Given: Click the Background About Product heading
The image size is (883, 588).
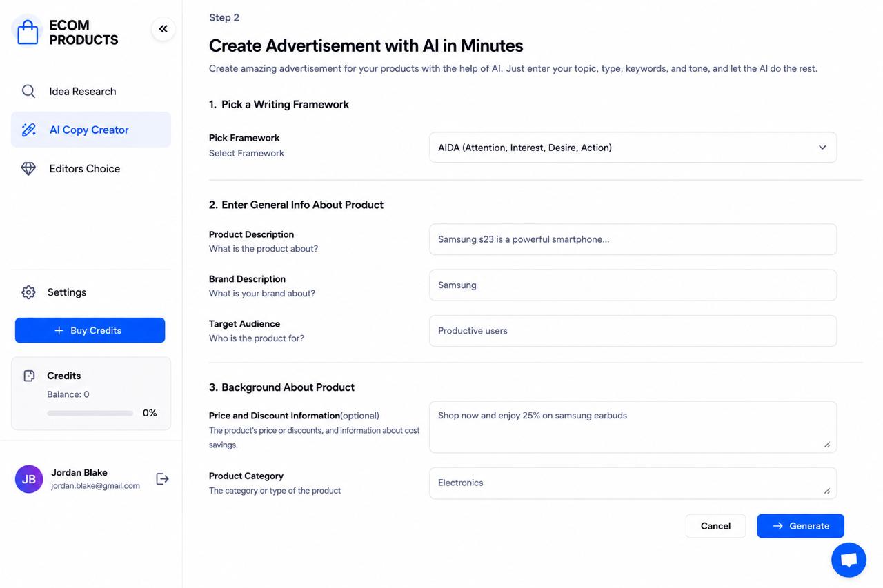Looking at the screenshot, I should [x=281, y=387].
